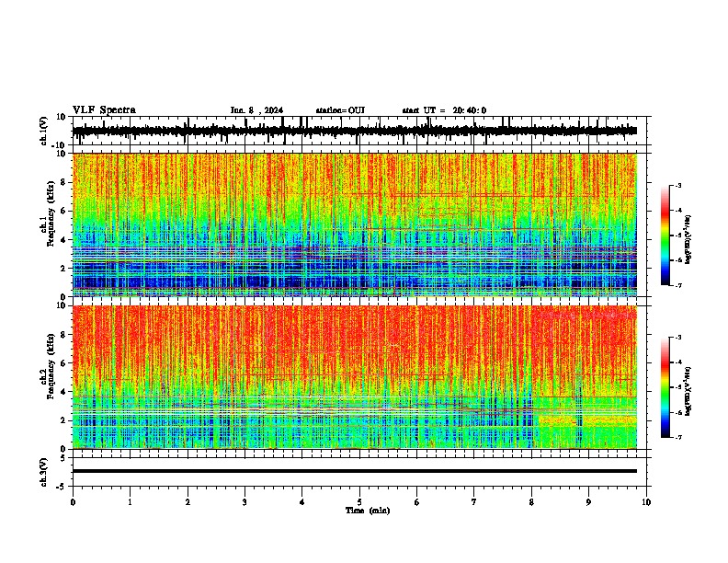Click the ch.2 "Frequency (kHz)" axis label

pos(51,366)
